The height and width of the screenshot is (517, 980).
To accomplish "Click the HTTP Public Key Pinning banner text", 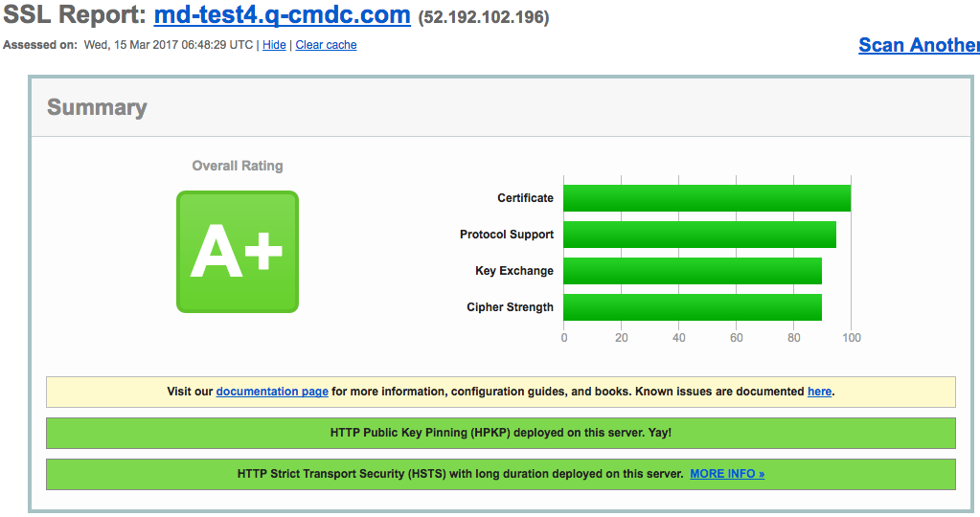I will pos(500,433).
